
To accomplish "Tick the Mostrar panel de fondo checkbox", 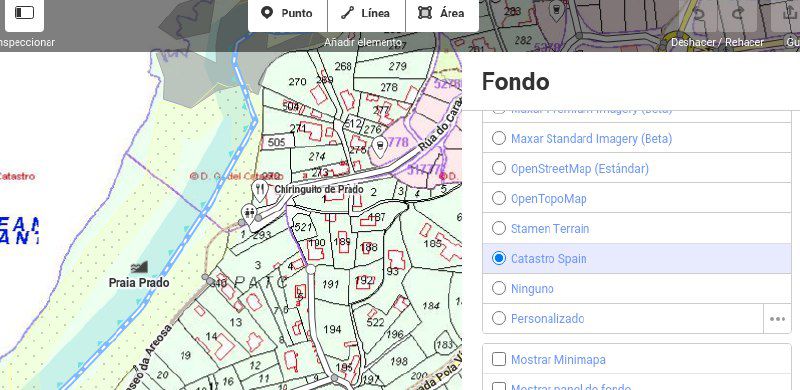I will point(499,387).
